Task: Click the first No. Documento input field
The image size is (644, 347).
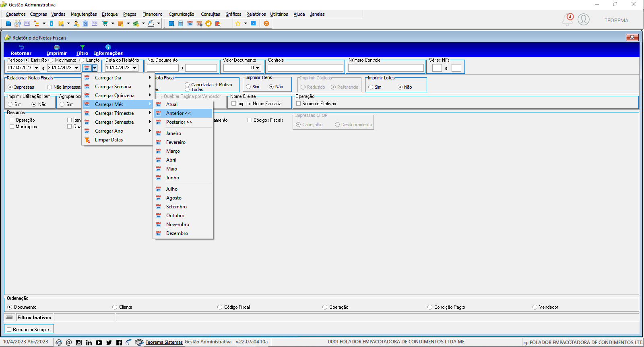Action: click(x=163, y=68)
